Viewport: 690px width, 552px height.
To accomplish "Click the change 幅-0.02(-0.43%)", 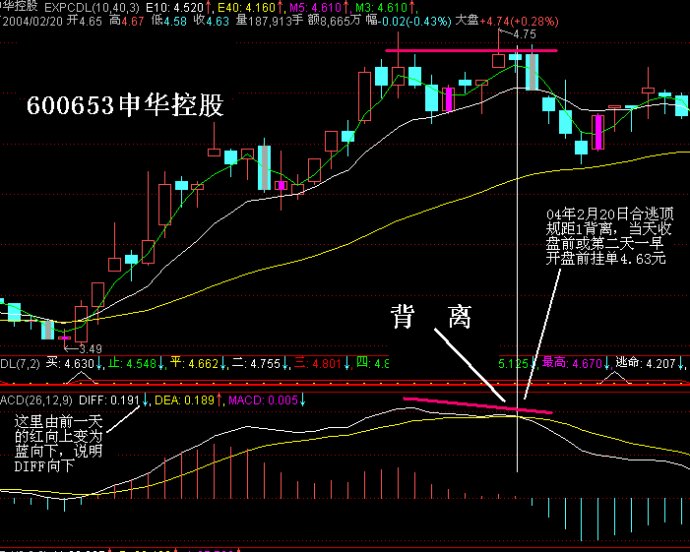I will coord(409,21).
